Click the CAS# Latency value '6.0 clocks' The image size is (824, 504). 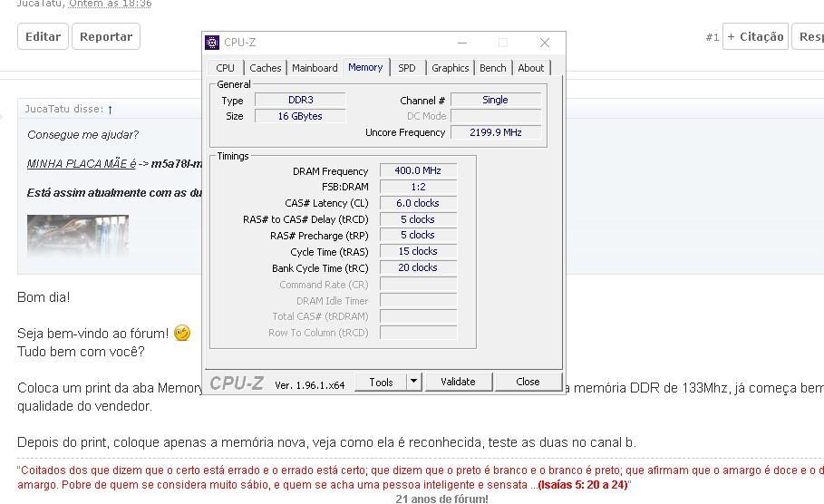coord(418,203)
